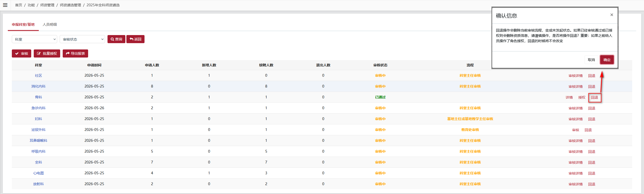Click 回退 in the 骨科 row
644x194 pixels.
tap(595, 97)
